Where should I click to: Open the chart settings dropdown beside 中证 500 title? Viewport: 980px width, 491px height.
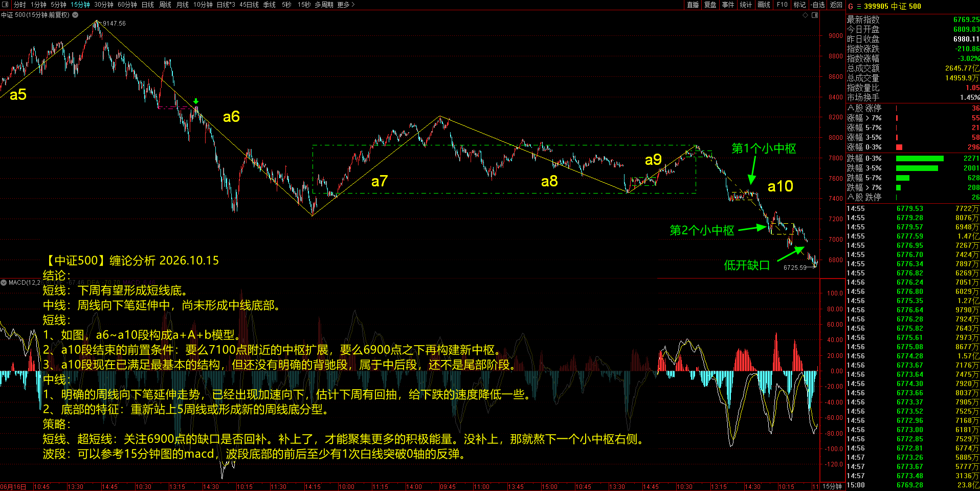[75, 15]
